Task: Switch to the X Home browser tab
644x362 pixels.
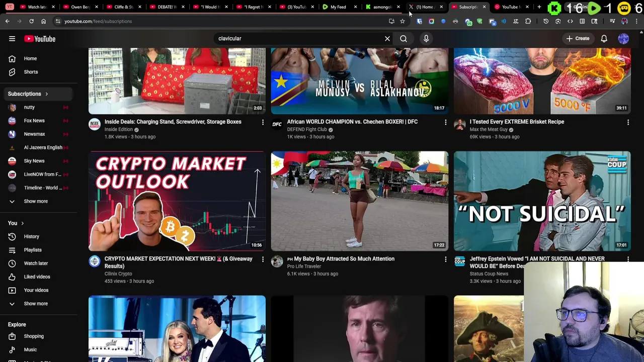Action: point(426,7)
